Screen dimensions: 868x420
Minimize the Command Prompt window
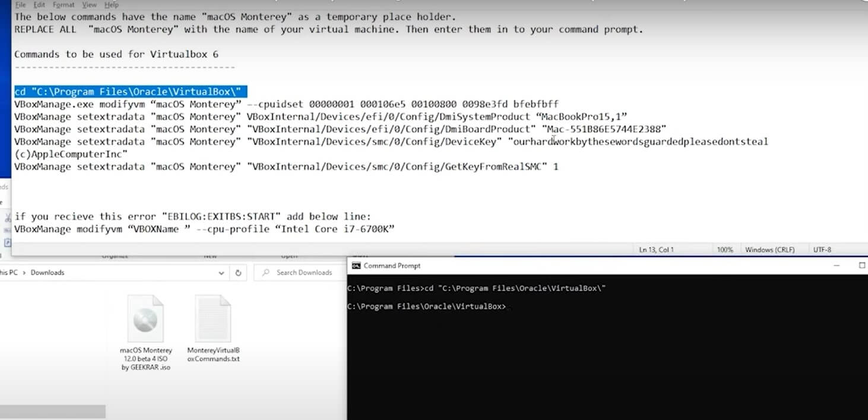835,266
